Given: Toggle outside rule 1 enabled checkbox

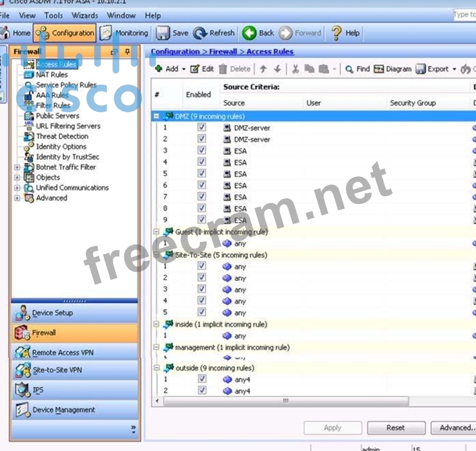Looking at the screenshot, I should coord(202,379).
